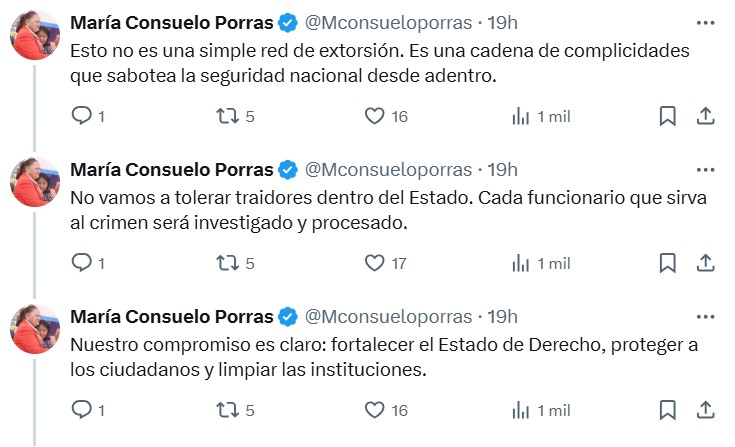Share the first tweet about complicidades
Screen dimensions: 735x447
tap(705, 116)
